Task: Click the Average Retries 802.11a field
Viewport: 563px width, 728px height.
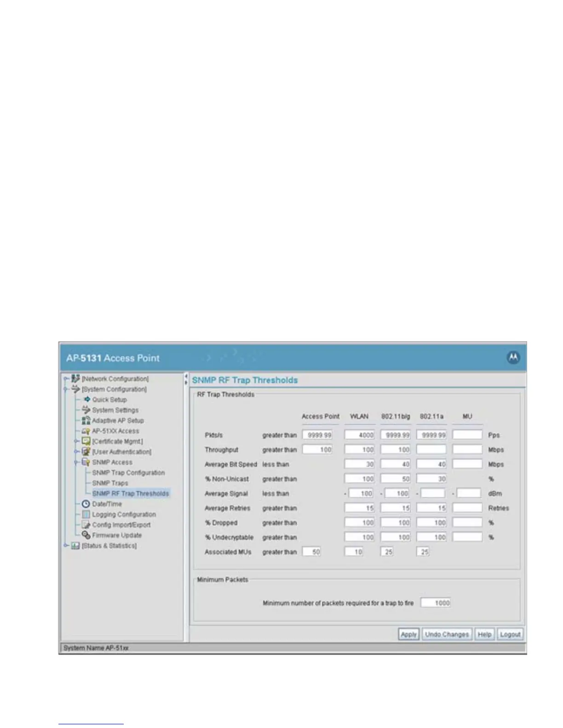Action: coord(431,508)
